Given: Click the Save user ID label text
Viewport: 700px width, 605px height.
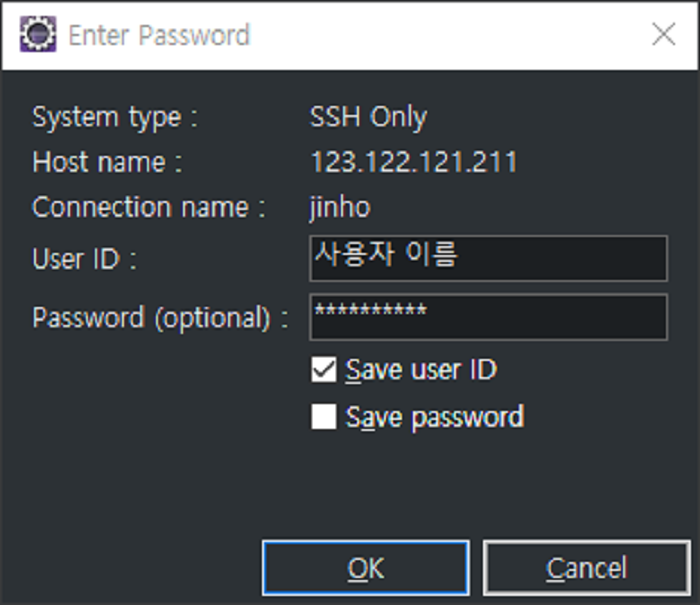Looking at the screenshot, I should (421, 370).
